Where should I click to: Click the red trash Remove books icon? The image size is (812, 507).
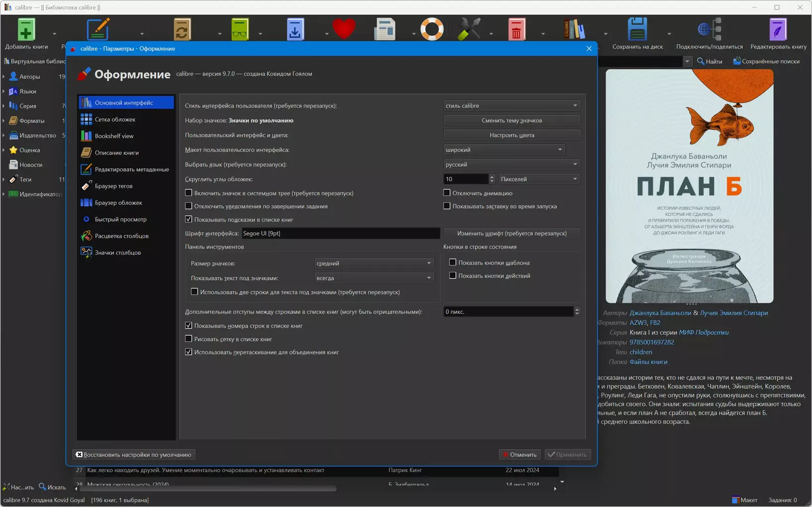pos(517,30)
